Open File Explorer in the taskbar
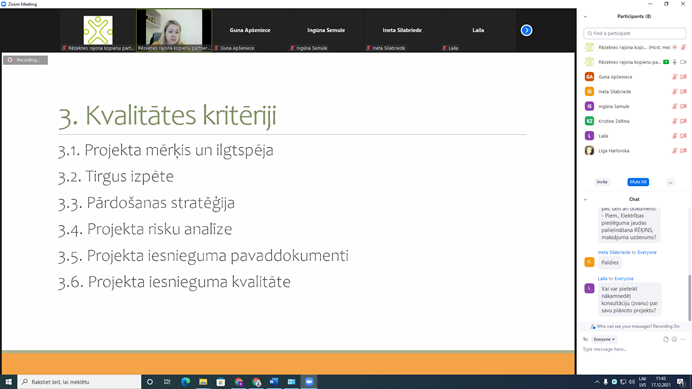This screenshot has height=389, width=692. (203, 381)
